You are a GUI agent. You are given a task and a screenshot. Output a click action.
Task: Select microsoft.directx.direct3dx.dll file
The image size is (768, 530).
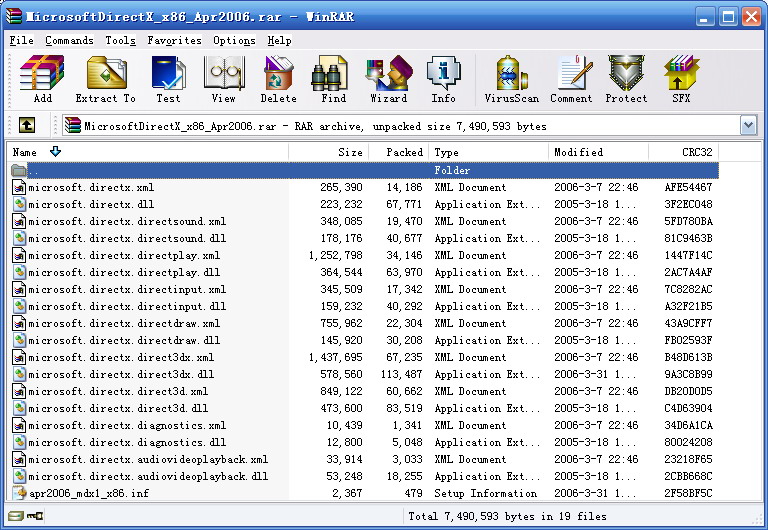tap(121, 374)
